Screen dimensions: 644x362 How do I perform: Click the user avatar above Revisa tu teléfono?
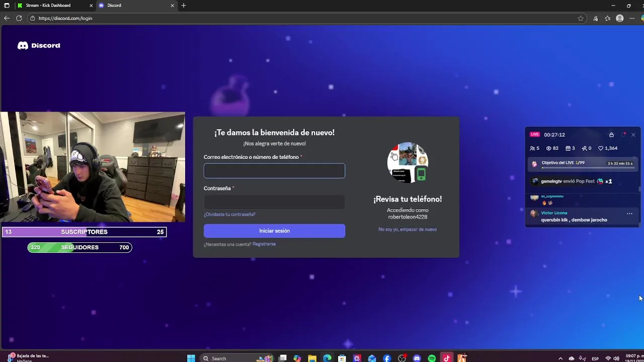coord(408,162)
